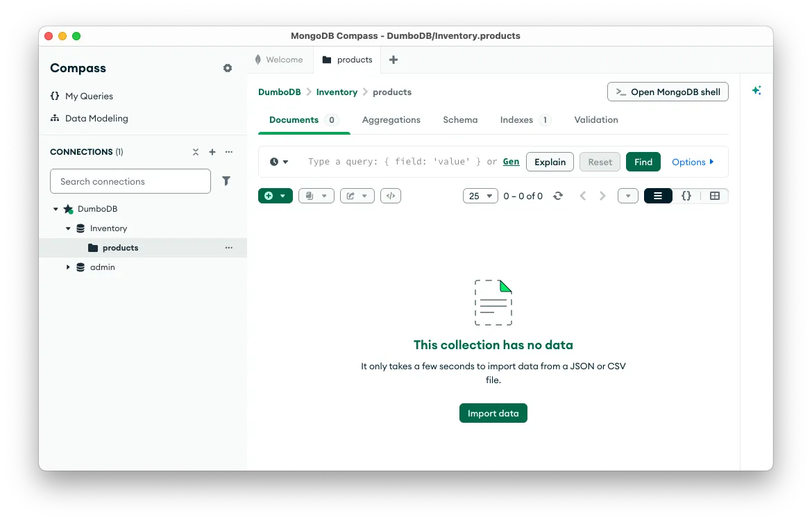This screenshot has width=812, height=522.
Task: Open a new workspace tab
Action: click(x=394, y=60)
